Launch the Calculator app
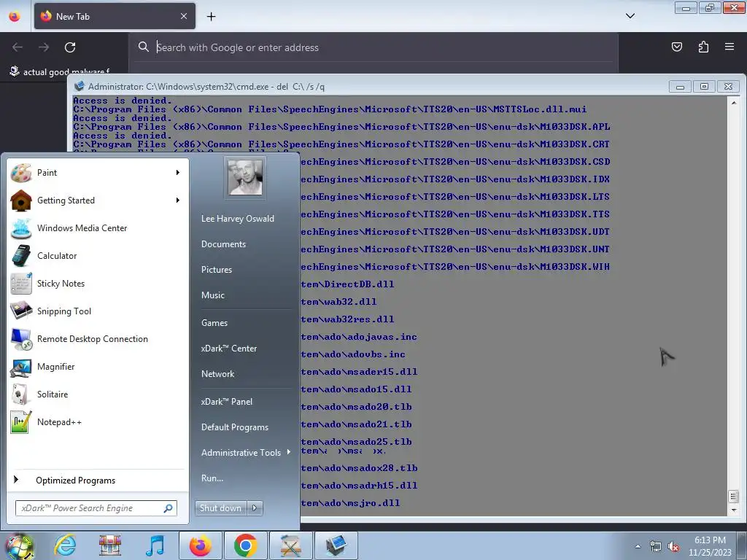 (x=98, y=256)
